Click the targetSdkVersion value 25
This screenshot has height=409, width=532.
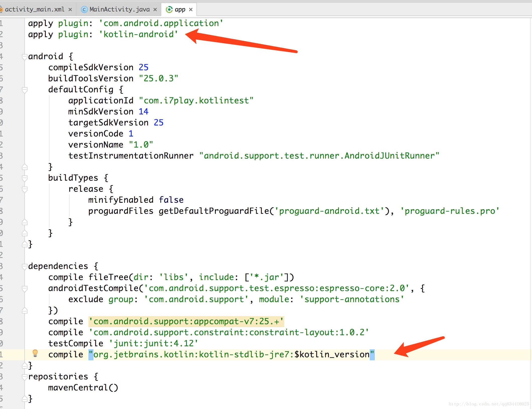tap(158, 123)
